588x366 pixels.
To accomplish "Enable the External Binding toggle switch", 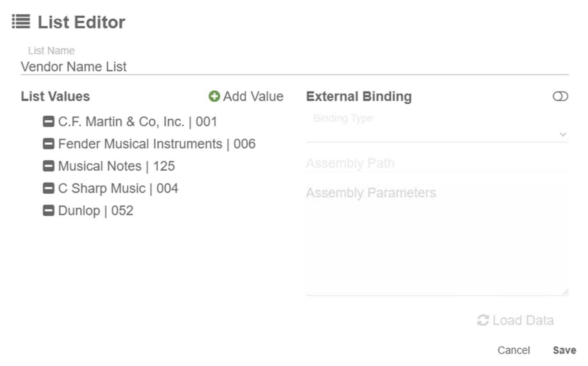I will (560, 96).
